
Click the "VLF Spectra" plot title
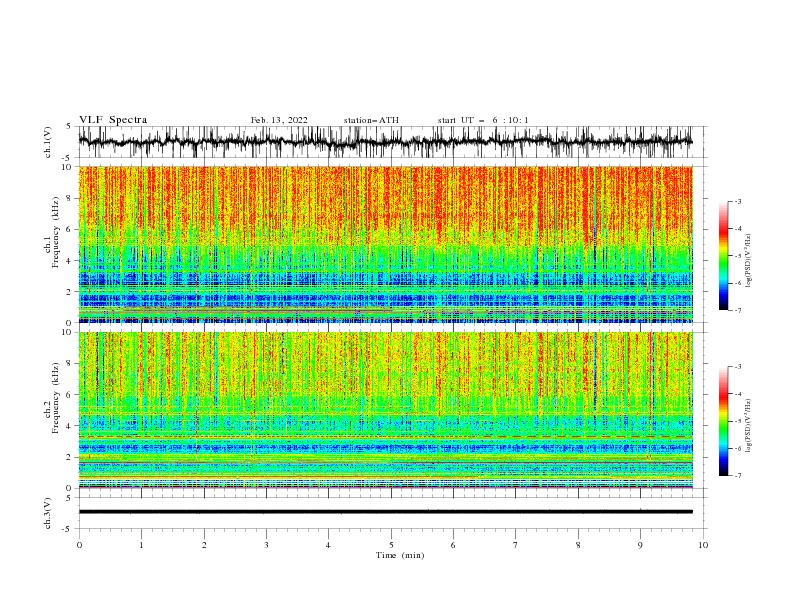[x=113, y=120]
